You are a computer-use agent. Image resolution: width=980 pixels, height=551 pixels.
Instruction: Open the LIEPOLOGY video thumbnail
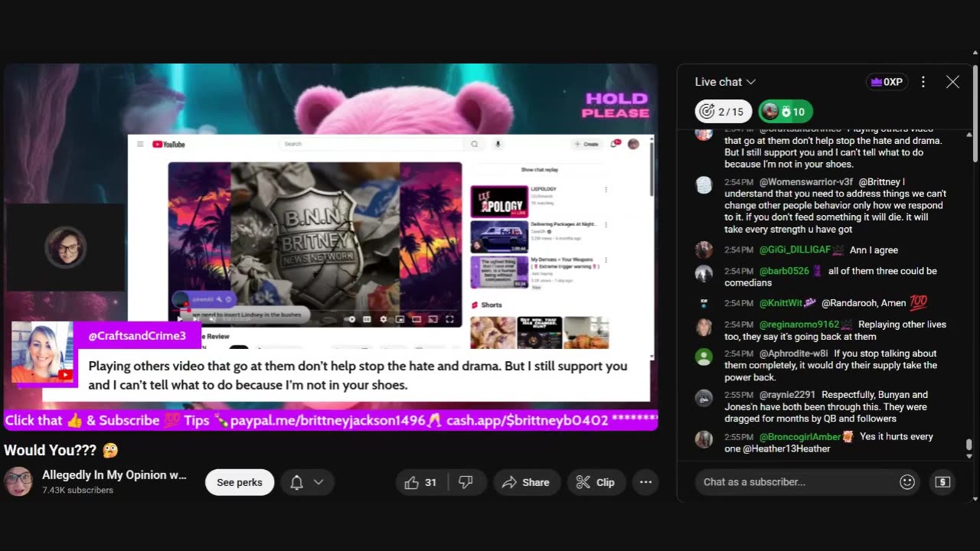[499, 201]
